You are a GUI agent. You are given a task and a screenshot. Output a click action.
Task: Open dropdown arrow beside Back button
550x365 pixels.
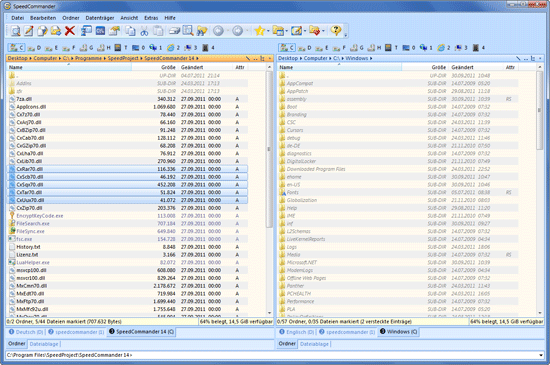(x=227, y=31)
